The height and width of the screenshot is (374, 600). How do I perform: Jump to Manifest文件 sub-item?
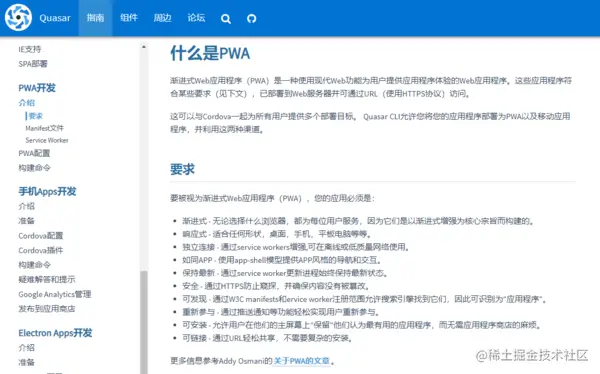click(44, 128)
